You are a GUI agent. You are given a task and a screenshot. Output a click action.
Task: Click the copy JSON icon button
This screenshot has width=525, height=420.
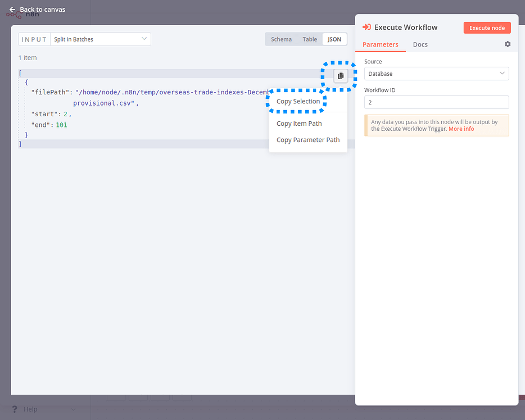[340, 76]
